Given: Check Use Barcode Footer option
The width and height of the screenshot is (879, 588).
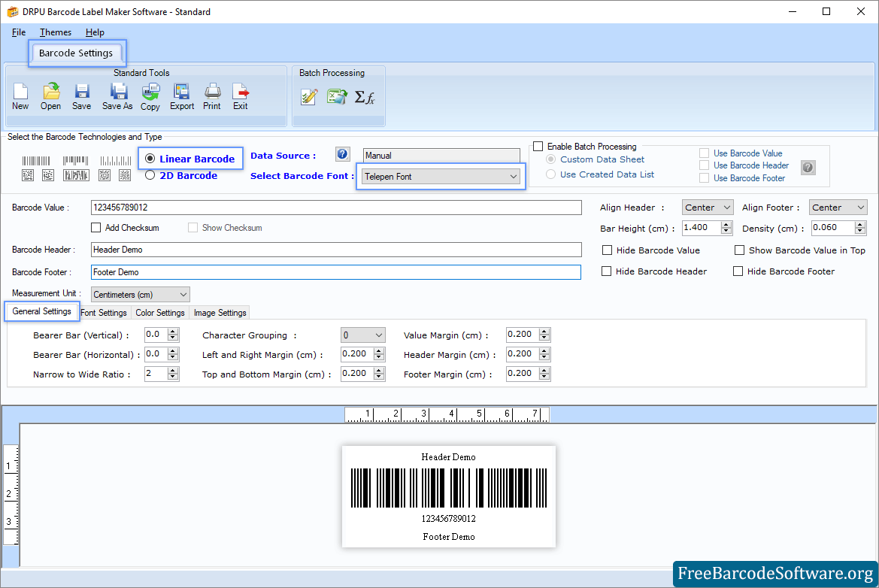Looking at the screenshot, I should tap(704, 178).
